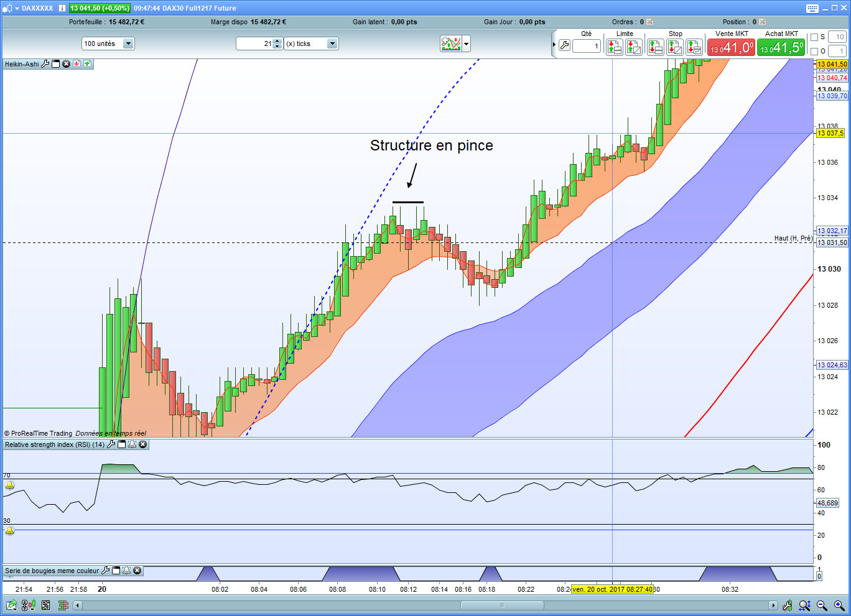
Task: Select the 13 037,5 cursor price label
Action: click(830, 133)
